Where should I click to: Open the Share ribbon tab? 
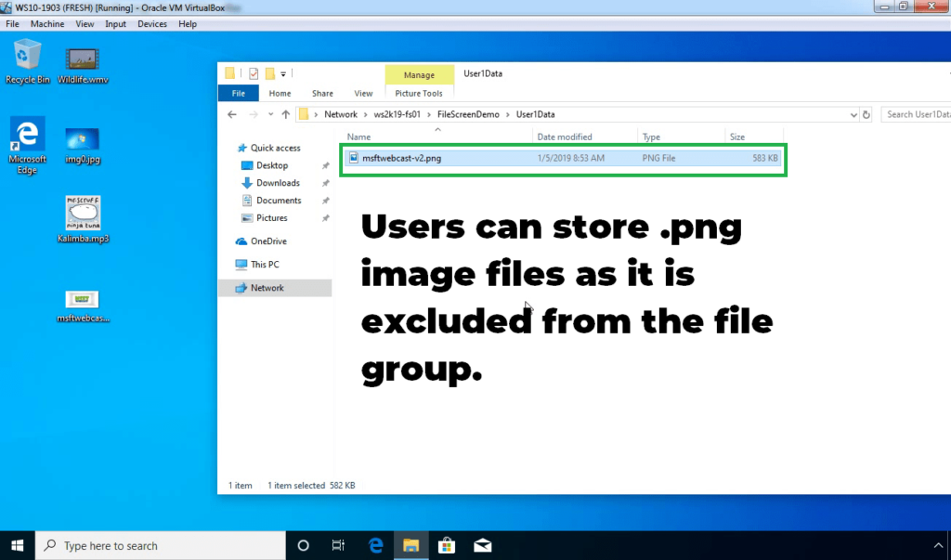322,94
